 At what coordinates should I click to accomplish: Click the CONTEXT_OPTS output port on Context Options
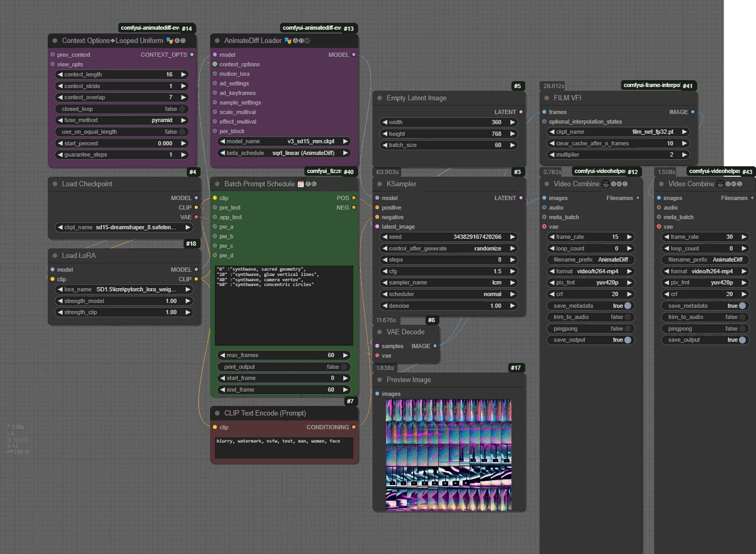coord(192,55)
